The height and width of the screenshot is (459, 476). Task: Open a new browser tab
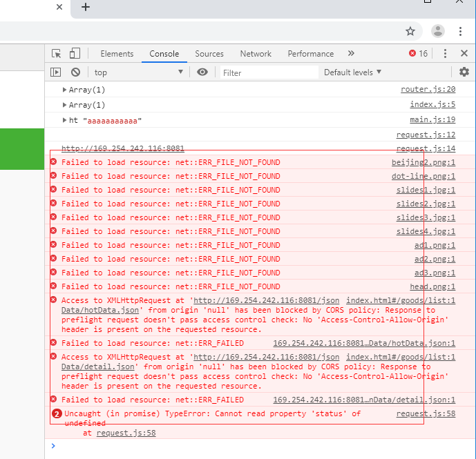pyautogui.click(x=86, y=7)
